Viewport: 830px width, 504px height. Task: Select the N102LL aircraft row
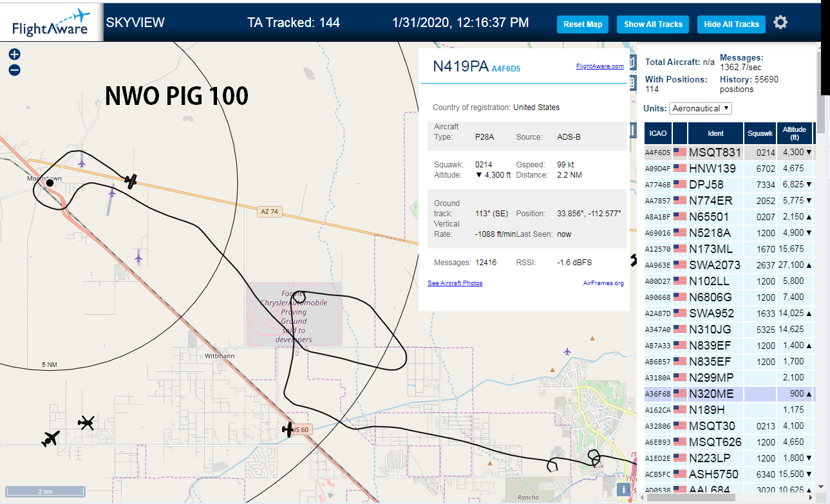click(730, 281)
